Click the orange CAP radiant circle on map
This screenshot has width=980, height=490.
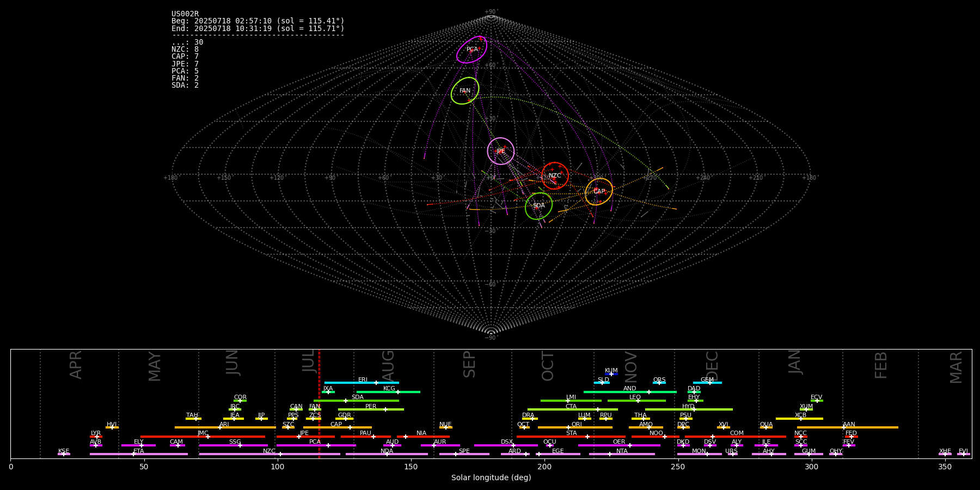pyautogui.click(x=599, y=192)
